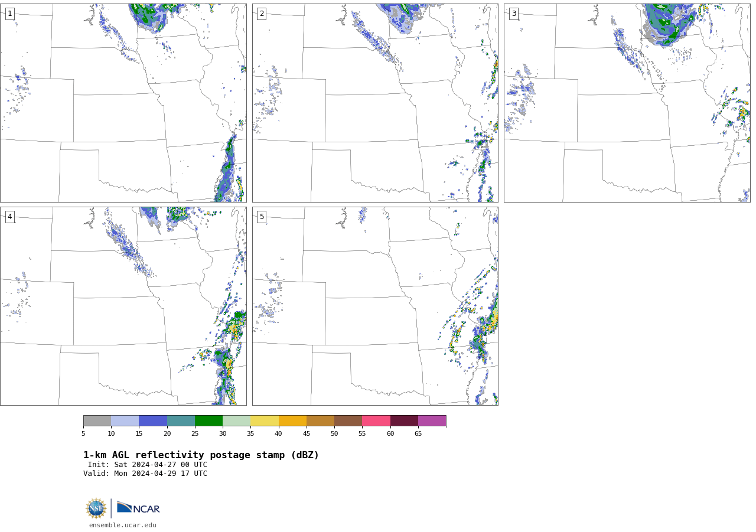Click the panel number label 1
Image resolution: width=756 pixels, height=532 pixels.
pos(9,14)
